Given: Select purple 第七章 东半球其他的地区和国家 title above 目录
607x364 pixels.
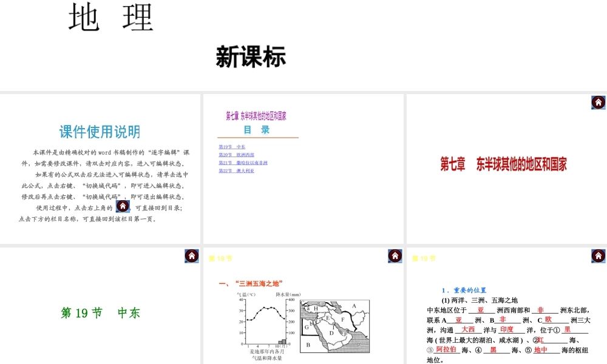Looking at the screenshot, I should (x=256, y=116).
